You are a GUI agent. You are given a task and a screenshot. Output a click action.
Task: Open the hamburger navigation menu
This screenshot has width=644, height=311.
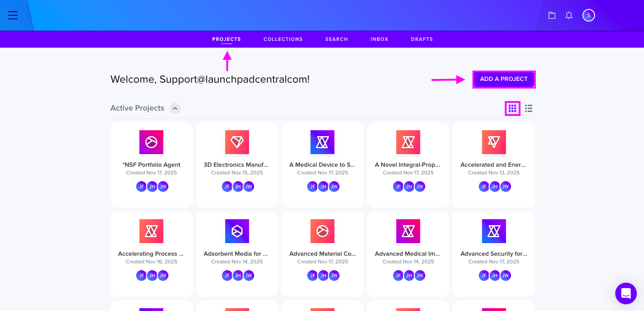click(x=13, y=15)
